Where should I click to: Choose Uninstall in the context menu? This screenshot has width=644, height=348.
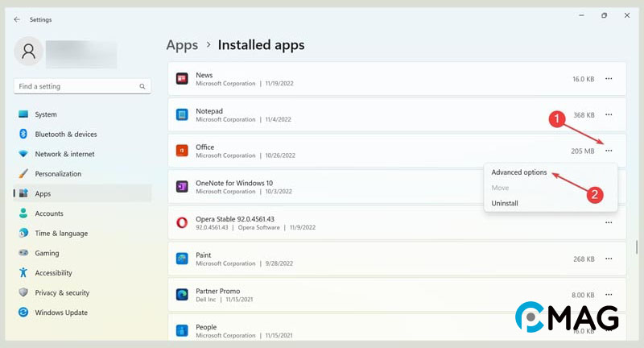pyautogui.click(x=505, y=203)
